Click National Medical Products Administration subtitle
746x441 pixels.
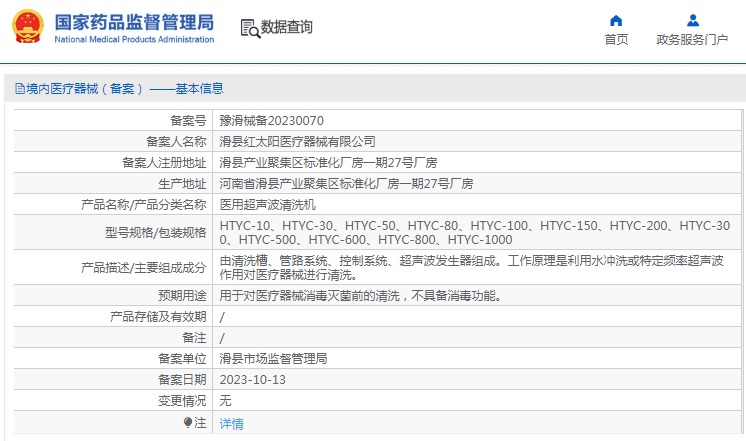[134, 39]
